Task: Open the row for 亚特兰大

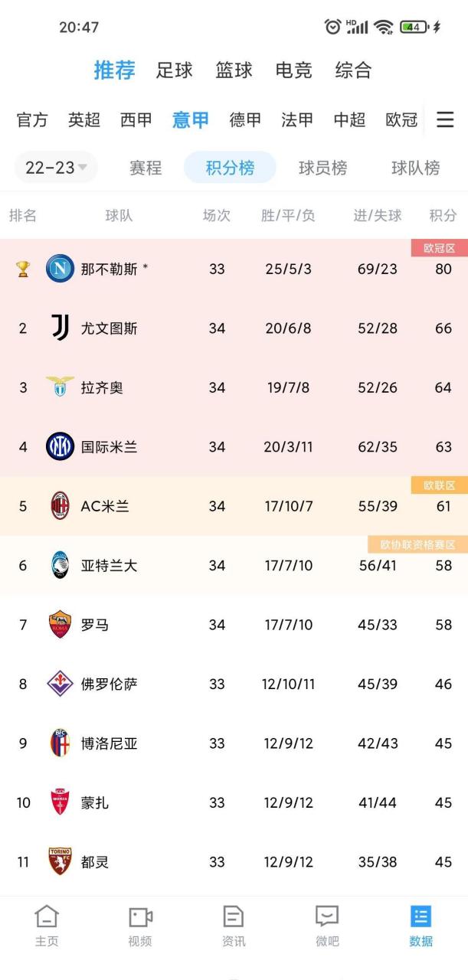Action: coord(234,566)
